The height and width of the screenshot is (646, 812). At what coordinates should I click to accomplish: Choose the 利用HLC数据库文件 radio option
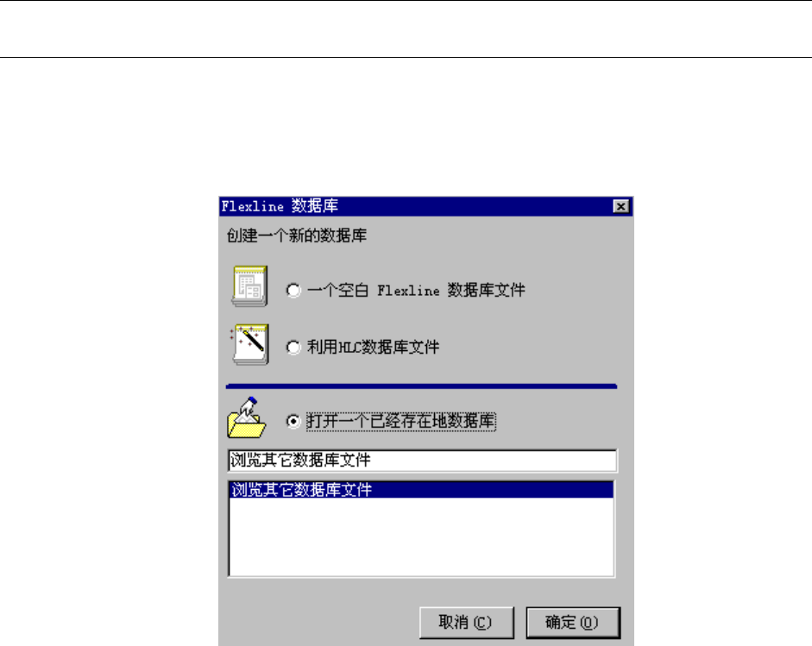[293, 348]
